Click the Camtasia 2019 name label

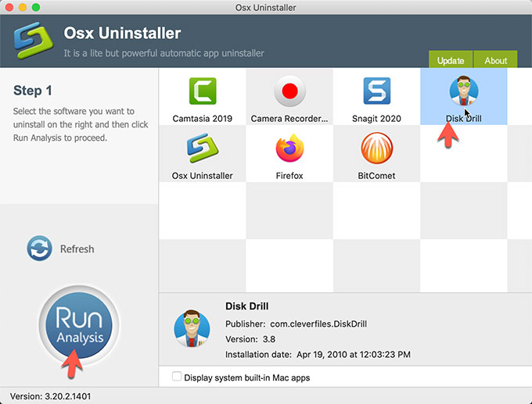point(202,119)
